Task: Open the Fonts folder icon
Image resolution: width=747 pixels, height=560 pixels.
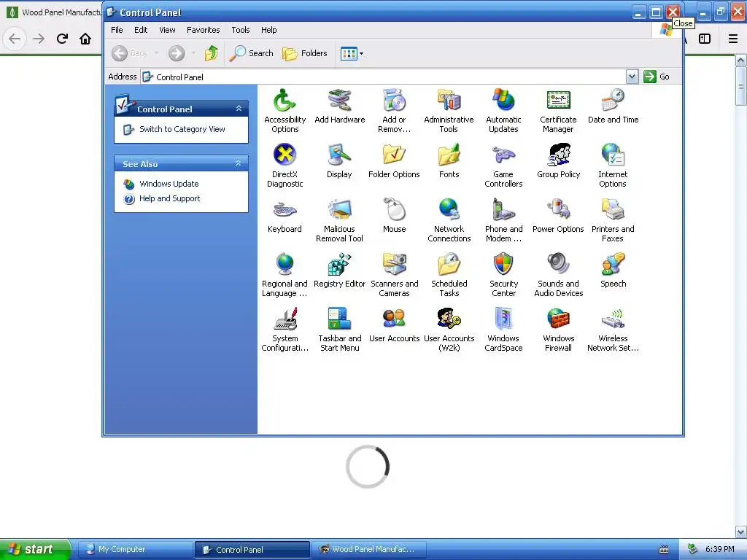Action: point(449,160)
